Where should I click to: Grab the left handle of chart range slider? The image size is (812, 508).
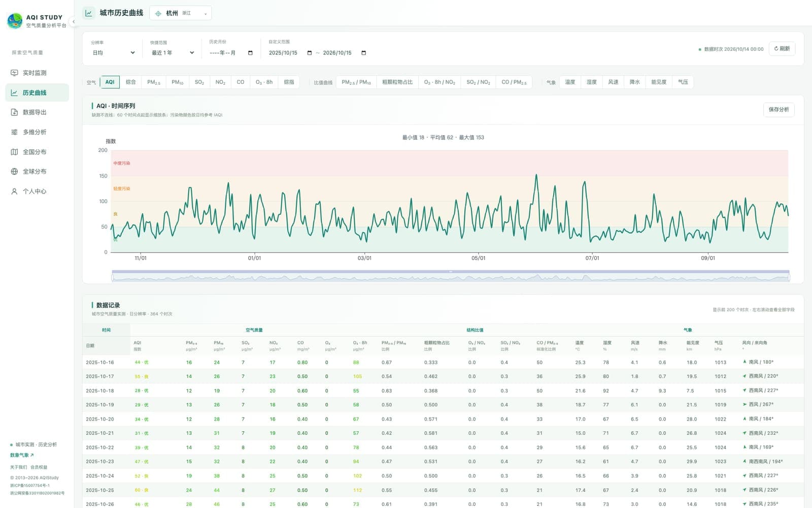pos(112,277)
